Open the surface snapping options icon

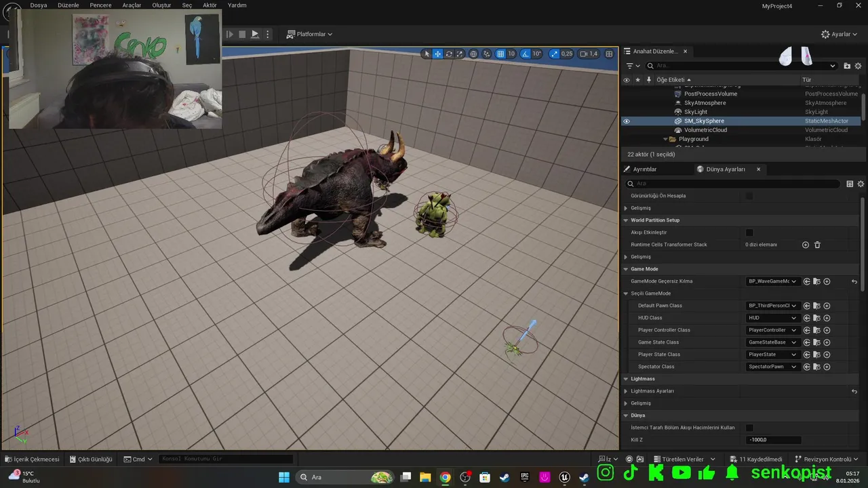487,54
